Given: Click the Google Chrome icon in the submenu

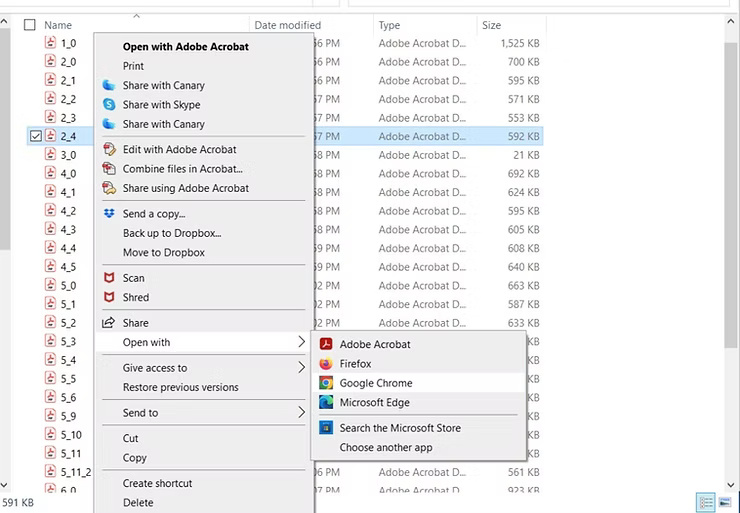Looking at the screenshot, I should point(326,383).
